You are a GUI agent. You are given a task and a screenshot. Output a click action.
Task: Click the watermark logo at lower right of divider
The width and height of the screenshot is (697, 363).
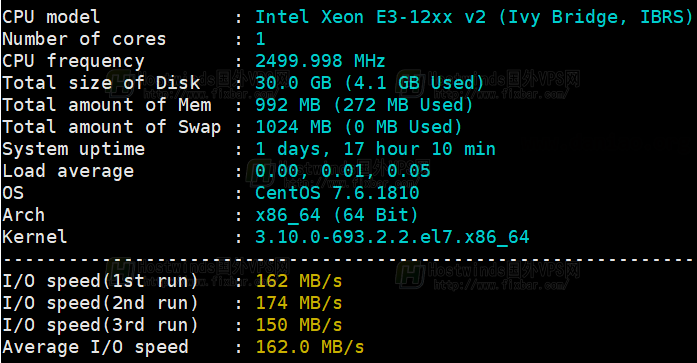click(x=410, y=275)
